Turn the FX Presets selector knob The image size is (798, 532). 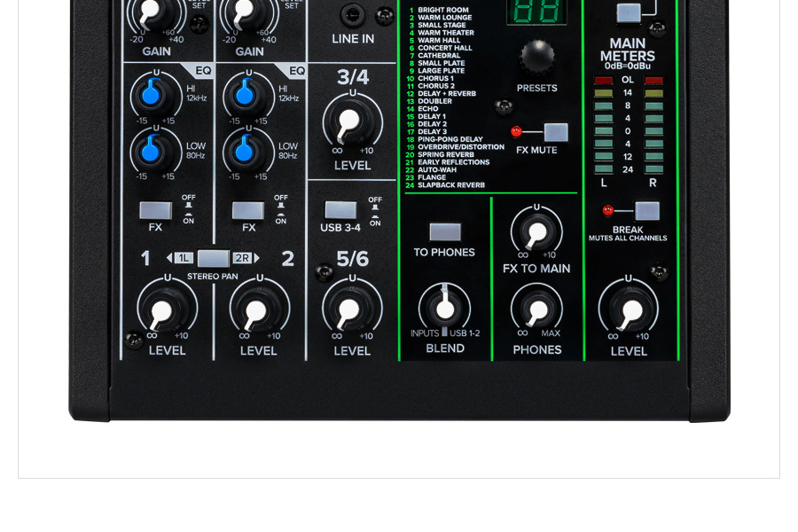[x=536, y=56]
